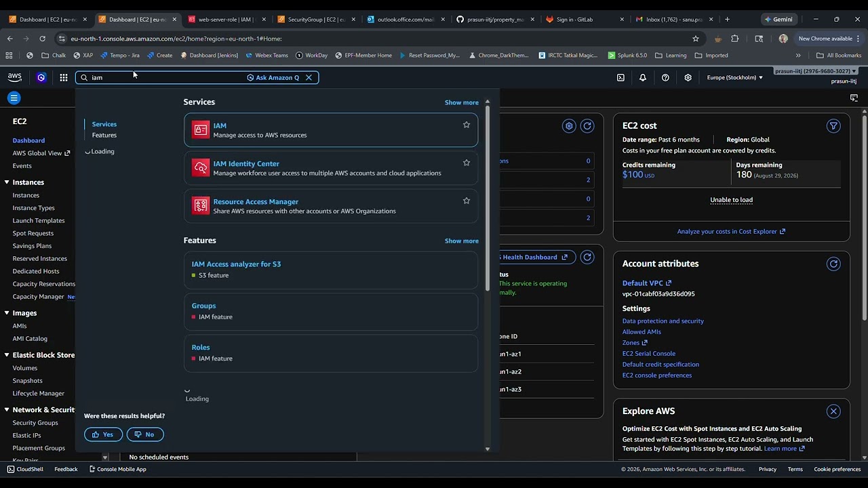
Task: Open the EC2 cost filter icon
Action: point(833,125)
